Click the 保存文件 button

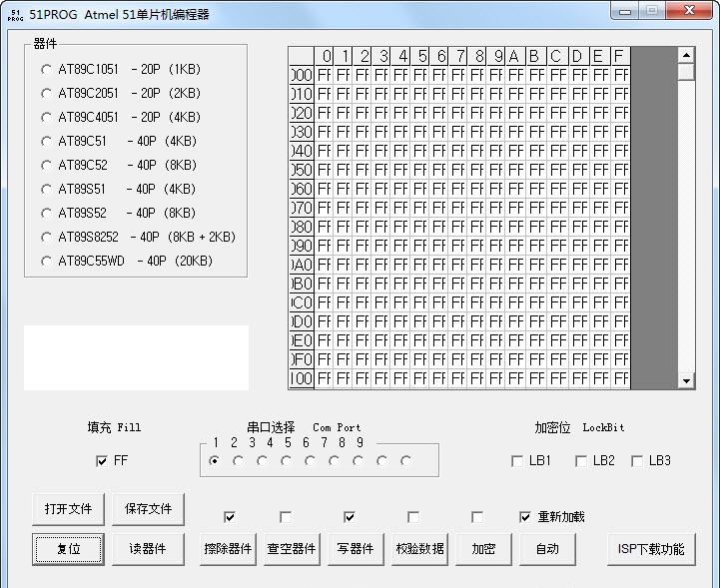(x=148, y=509)
